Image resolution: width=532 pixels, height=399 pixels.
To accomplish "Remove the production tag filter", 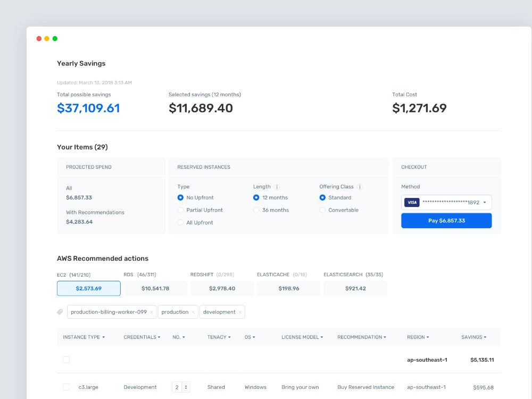I will click(x=193, y=312).
